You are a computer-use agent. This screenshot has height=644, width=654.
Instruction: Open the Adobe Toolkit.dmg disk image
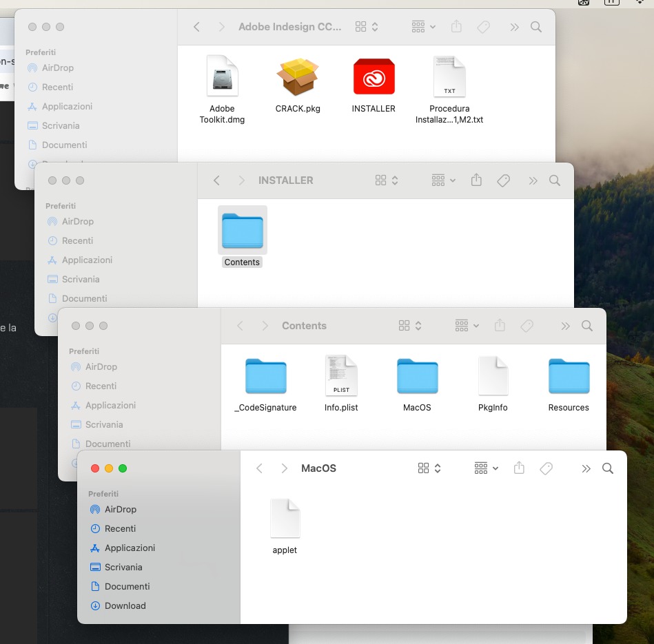[223, 77]
